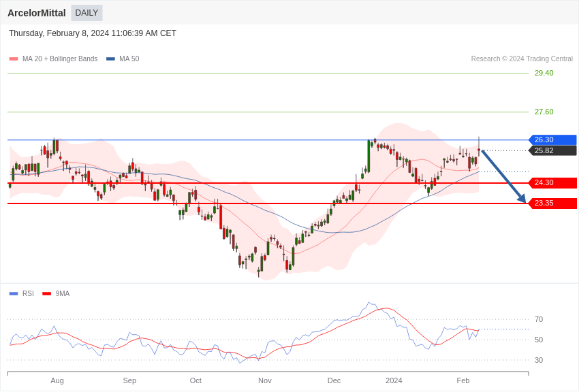Click the blue RSI legend swatch
Image resolution: width=579 pixels, height=392 pixels.
click(14, 294)
